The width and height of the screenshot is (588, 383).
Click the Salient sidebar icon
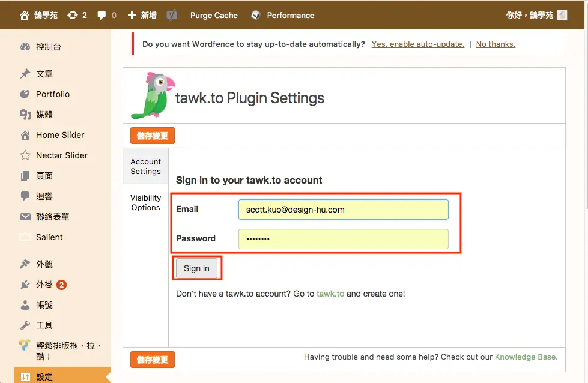(25, 237)
